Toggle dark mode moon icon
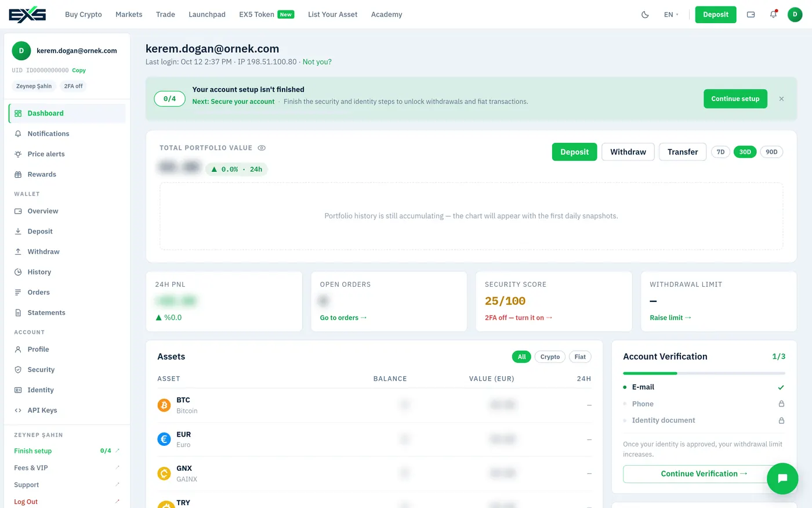Screen dimensions: 812x508 pyautogui.click(x=645, y=15)
